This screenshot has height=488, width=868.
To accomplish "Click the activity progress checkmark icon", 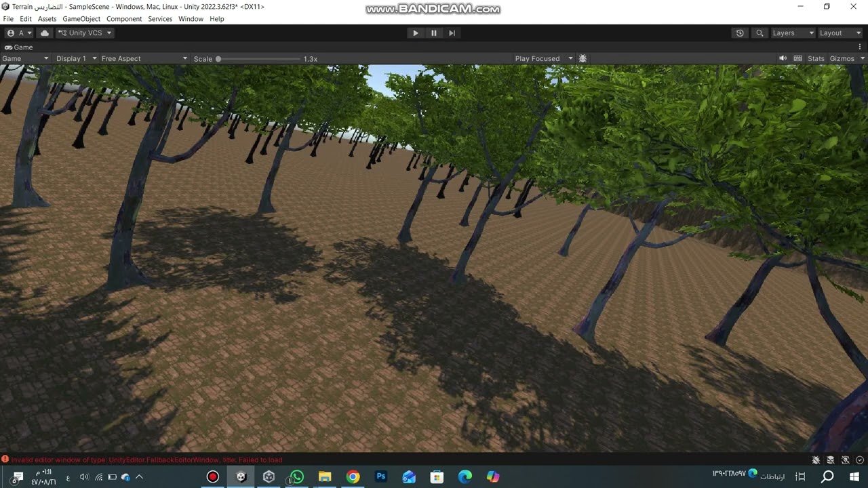I will [860, 460].
